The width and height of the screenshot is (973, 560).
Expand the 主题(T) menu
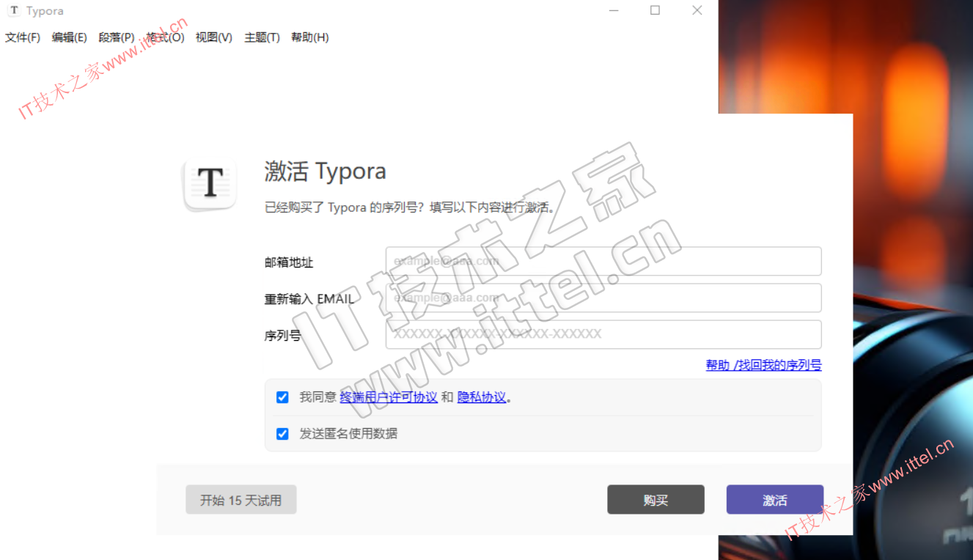tap(262, 37)
